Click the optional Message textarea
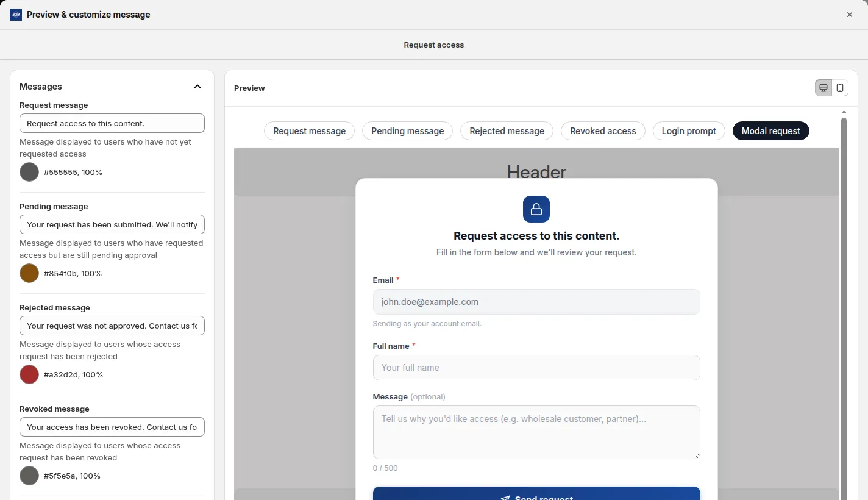This screenshot has height=500, width=868. tap(536, 432)
